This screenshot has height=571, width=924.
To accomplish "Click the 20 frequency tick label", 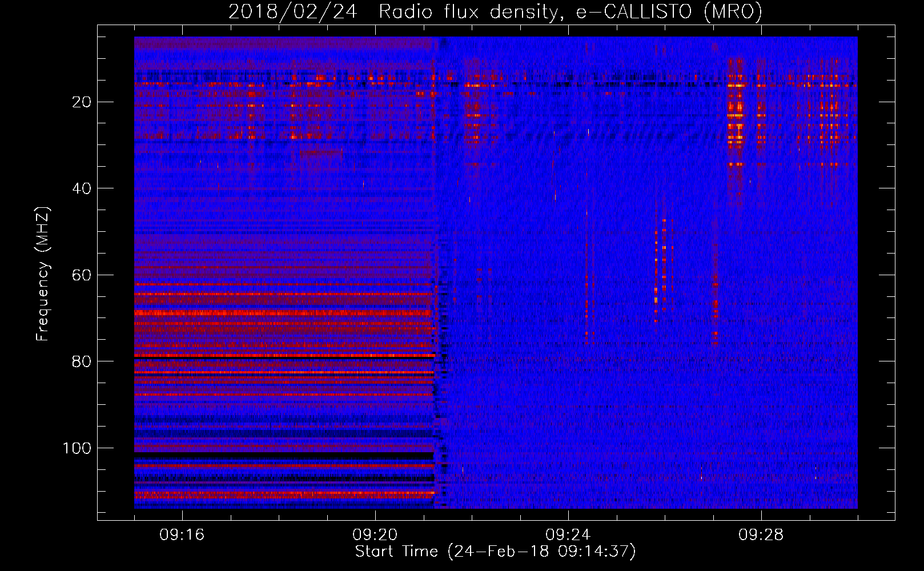I will [82, 102].
